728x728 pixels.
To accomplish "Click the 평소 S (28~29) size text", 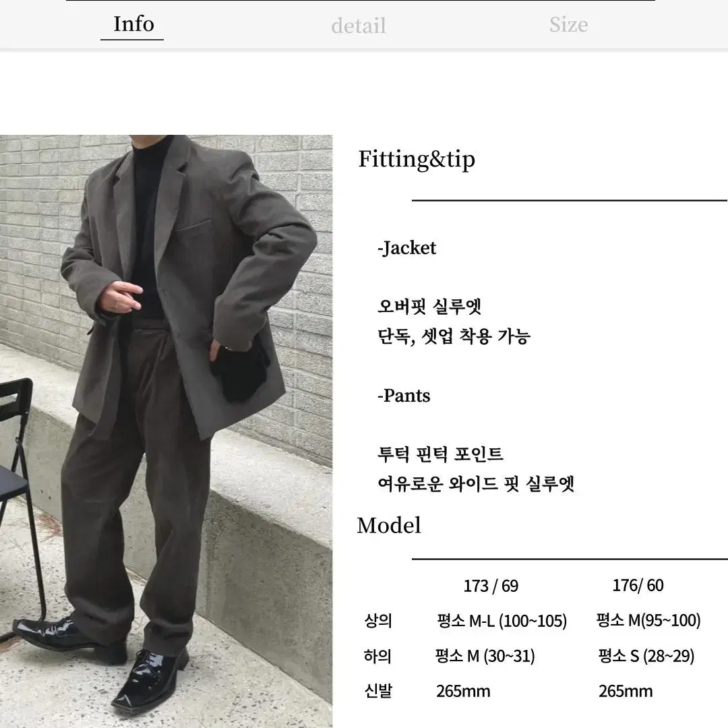I will point(646,656).
